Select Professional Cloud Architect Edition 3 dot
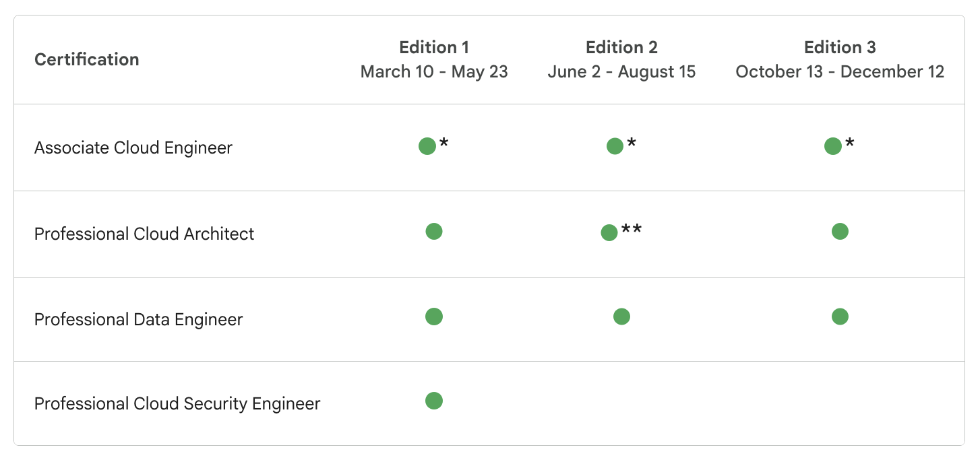 840,232
